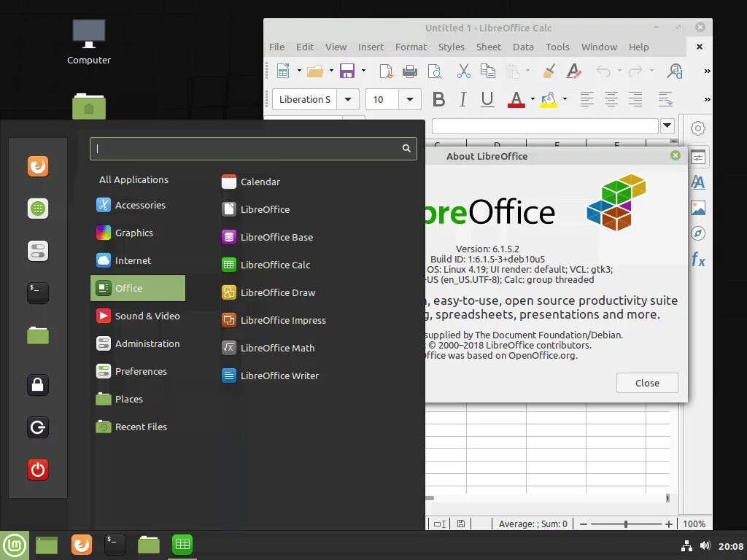
Task: Toggle Underline formatting in Calc
Action: tap(487, 99)
